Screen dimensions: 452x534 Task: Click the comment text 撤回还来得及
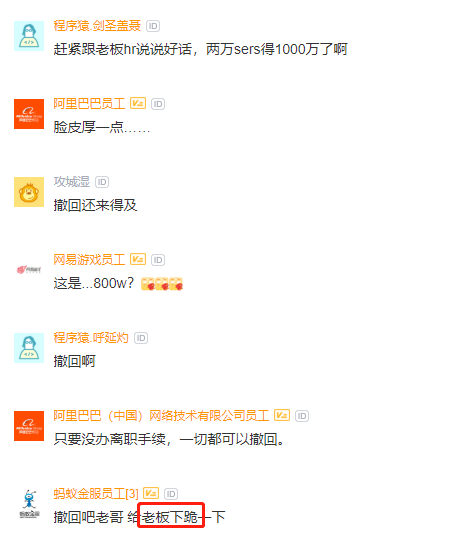95,205
